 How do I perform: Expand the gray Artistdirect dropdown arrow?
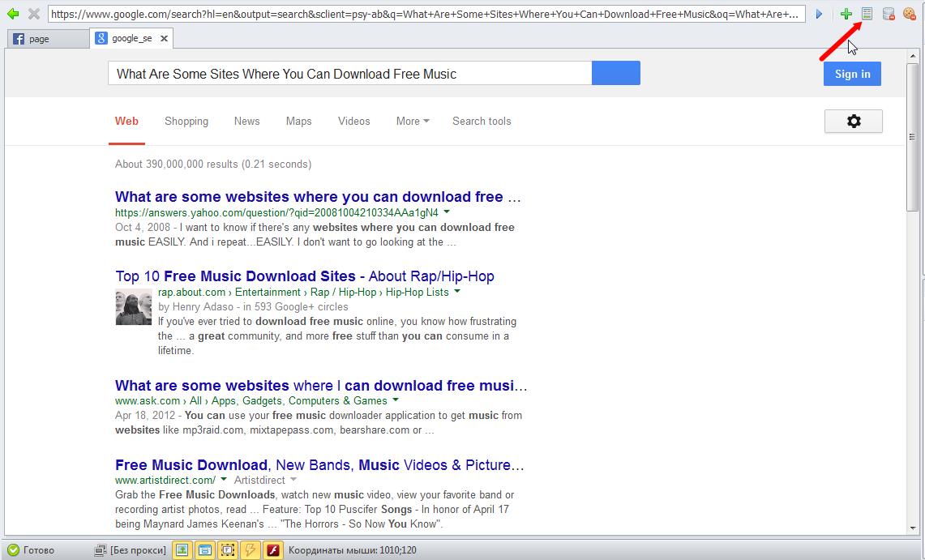[x=293, y=479]
